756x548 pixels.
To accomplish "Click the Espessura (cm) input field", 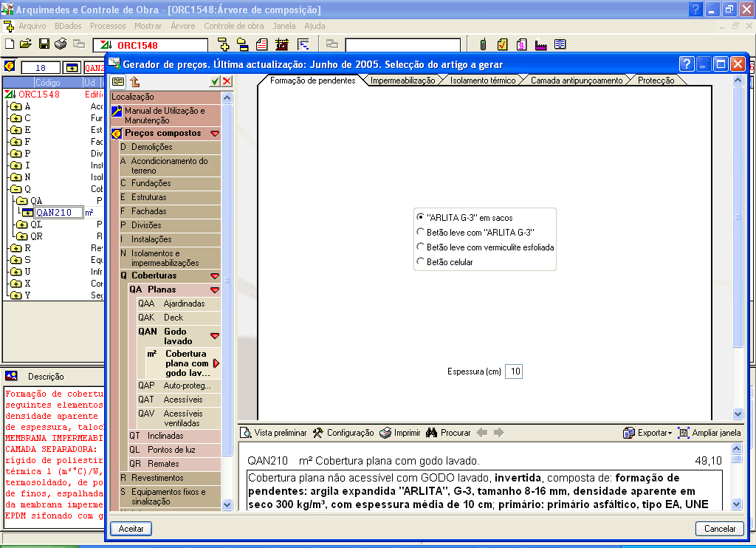I will (514, 371).
